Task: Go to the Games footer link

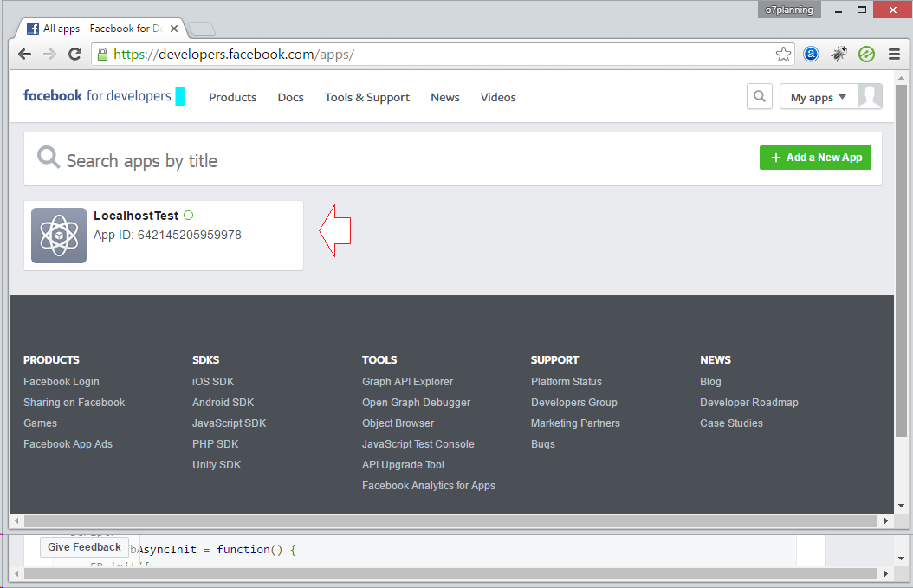Action: [40, 423]
